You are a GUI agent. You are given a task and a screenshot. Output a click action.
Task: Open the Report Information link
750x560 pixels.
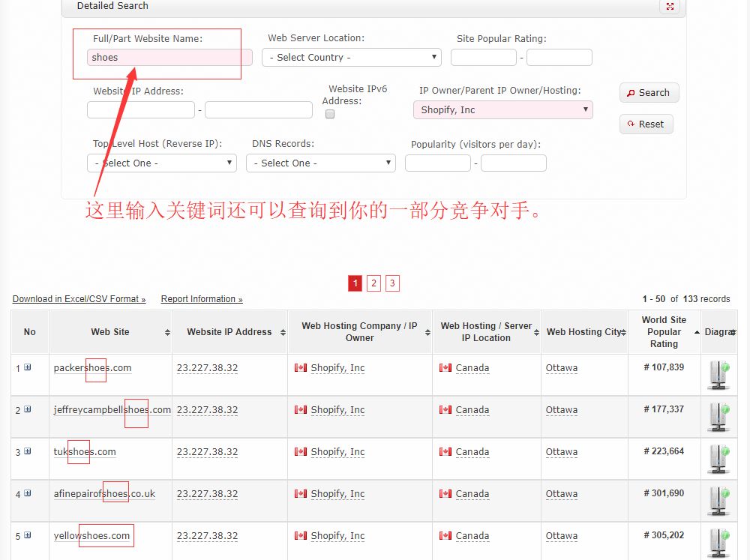pos(202,299)
